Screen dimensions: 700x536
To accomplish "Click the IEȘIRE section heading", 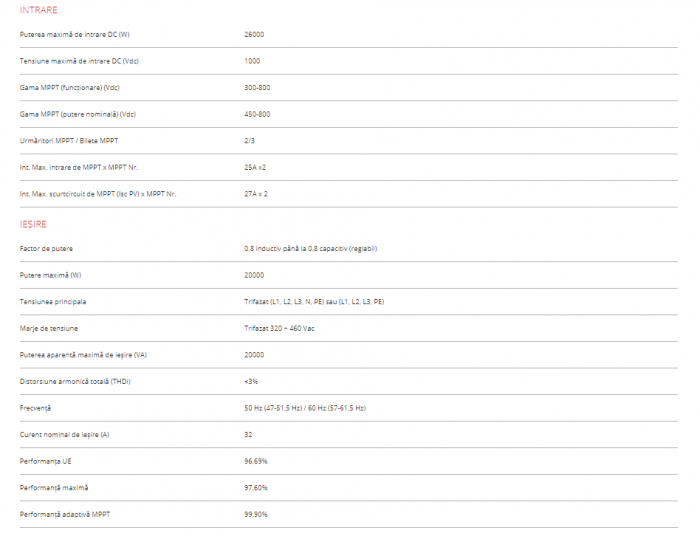I will [x=33, y=223].
